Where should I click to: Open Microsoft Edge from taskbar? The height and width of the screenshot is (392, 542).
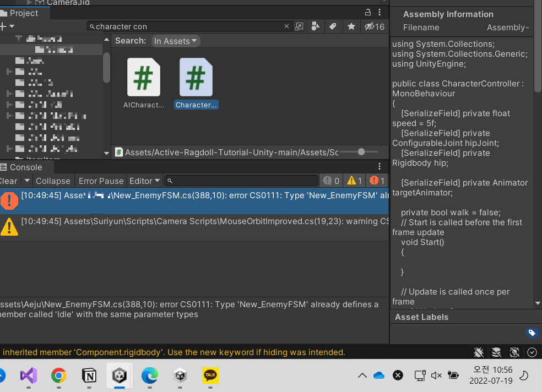point(150,375)
